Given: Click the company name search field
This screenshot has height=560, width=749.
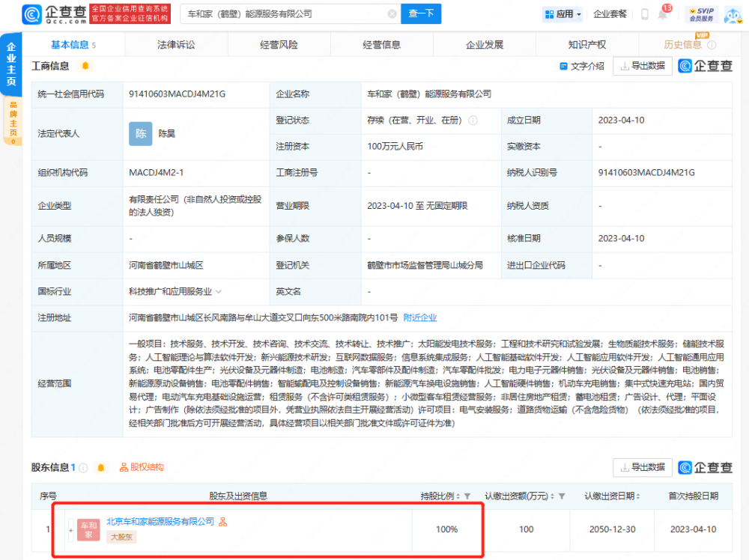Looking at the screenshot, I should coord(287,13).
